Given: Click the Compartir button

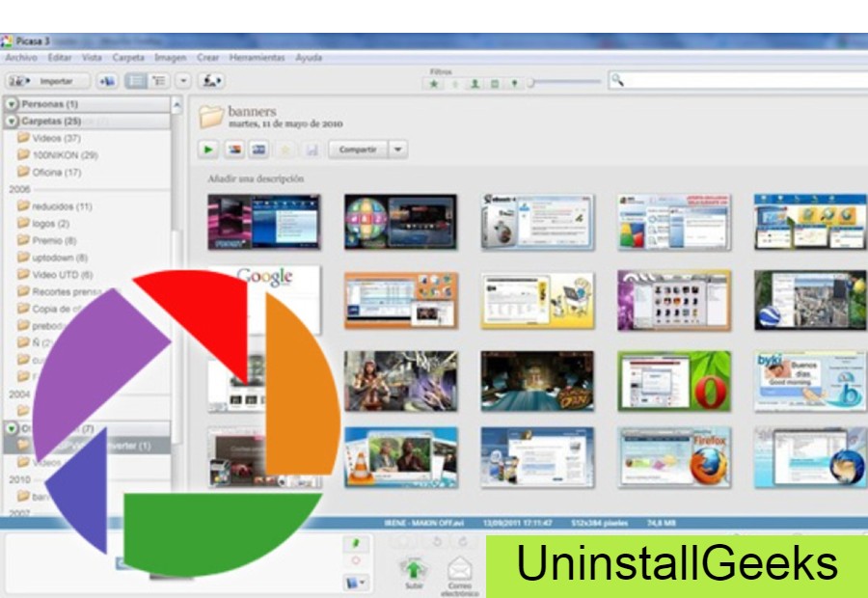Looking at the screenshot, I should click(358, 149).
